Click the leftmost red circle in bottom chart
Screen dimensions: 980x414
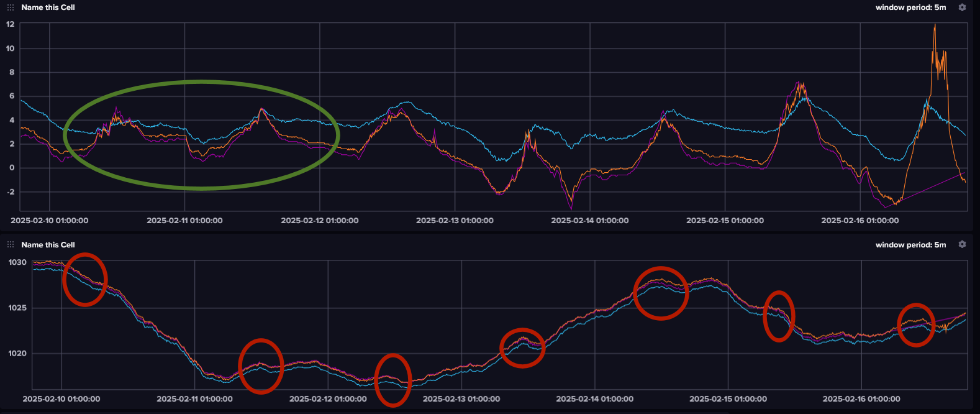[85, 280]
